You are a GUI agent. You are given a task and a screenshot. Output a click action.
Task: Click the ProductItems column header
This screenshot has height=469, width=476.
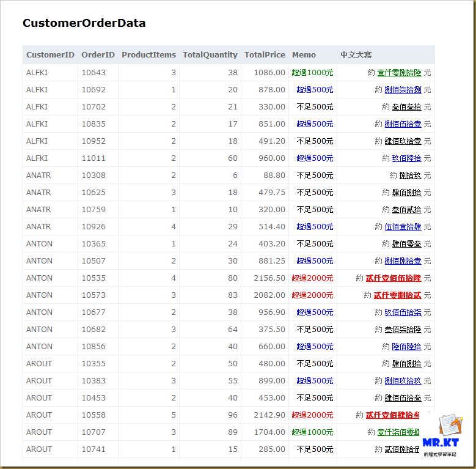[x=148, y=54]
